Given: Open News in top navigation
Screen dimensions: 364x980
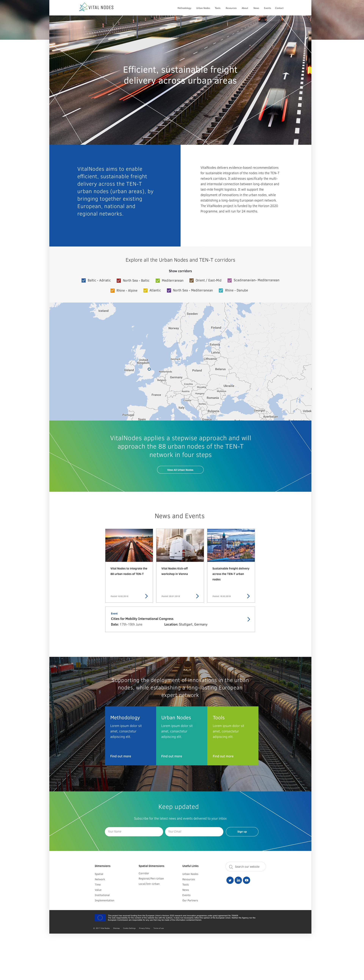Looking at the screenshot, I should click(256, 8).
